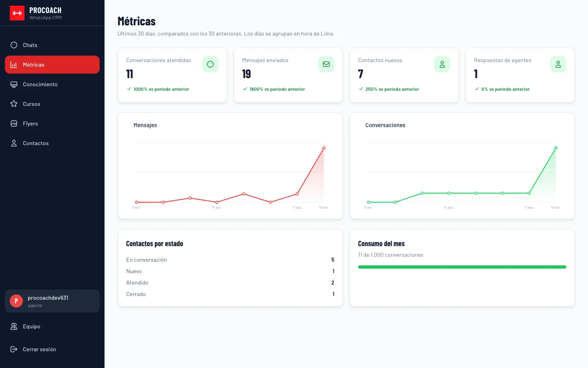The image size is (588, 368).
Task: Click the Conocimiento monitor icon
Action: coord(14,84)
